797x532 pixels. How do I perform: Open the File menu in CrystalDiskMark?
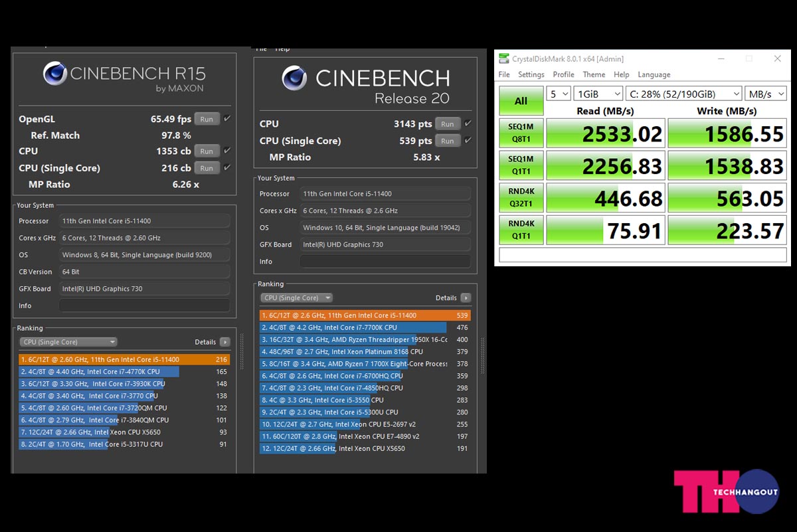(x=504, y=74)
